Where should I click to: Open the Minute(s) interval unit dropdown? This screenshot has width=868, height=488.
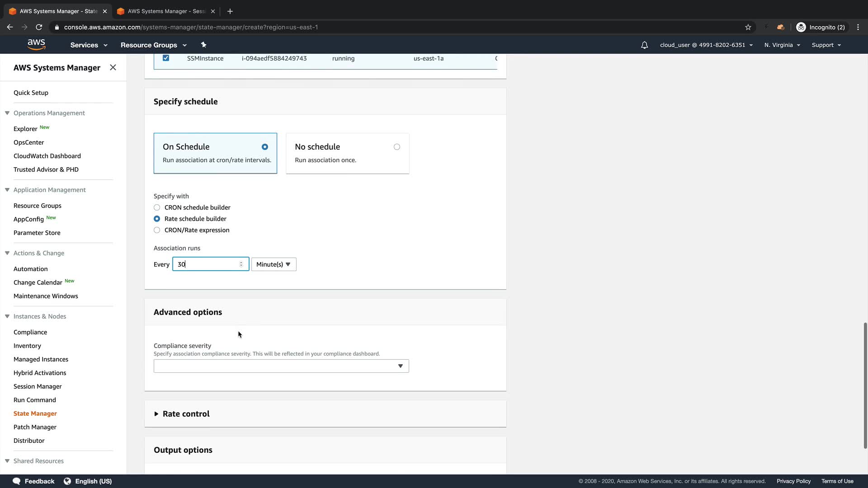pyautogui.click(x=274, y=264)
